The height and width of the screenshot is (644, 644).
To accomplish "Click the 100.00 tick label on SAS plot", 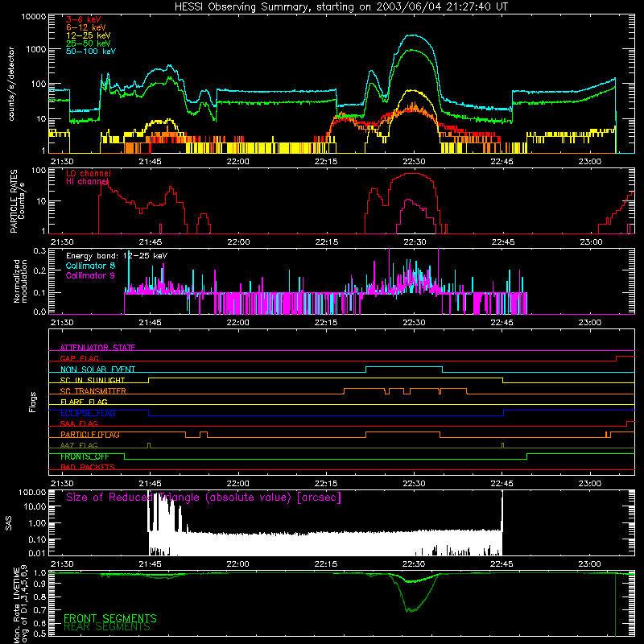I will coord(32,492).
